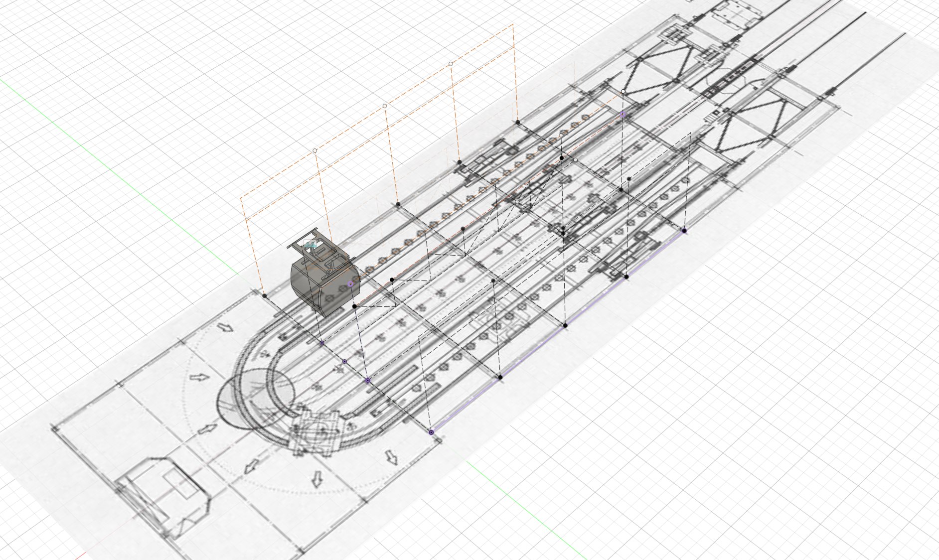Select the topmost white handle of the orange plane
This screenshot has width=939, height=560.
point(451,64)
